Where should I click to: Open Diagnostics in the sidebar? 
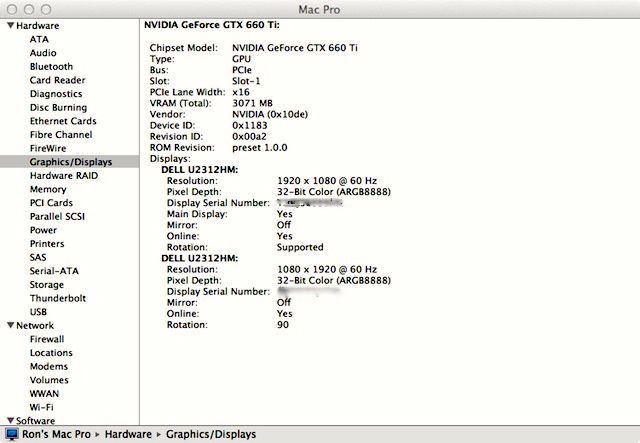pyautogui.click(x=56, y=93)
